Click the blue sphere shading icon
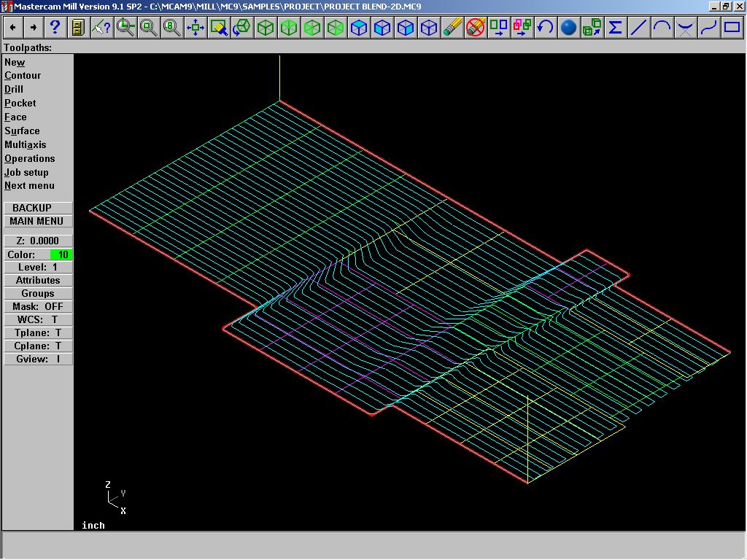Image resolution: width=747 pixels, height=560 pixels. pos(569,28)
